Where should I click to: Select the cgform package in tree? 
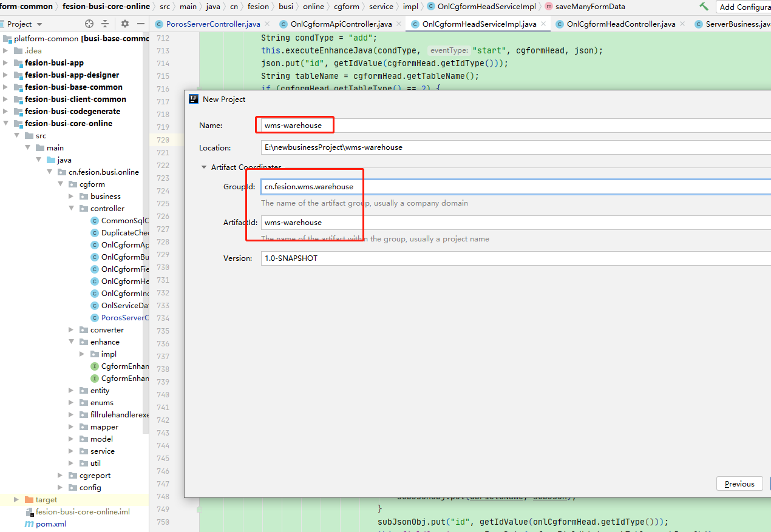coord(92,184)
